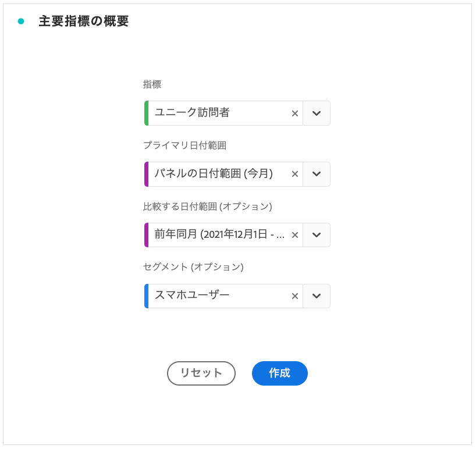Click the purple bar on comparison date field
This screenshot has height=449, width=476.
pos(146,235)
